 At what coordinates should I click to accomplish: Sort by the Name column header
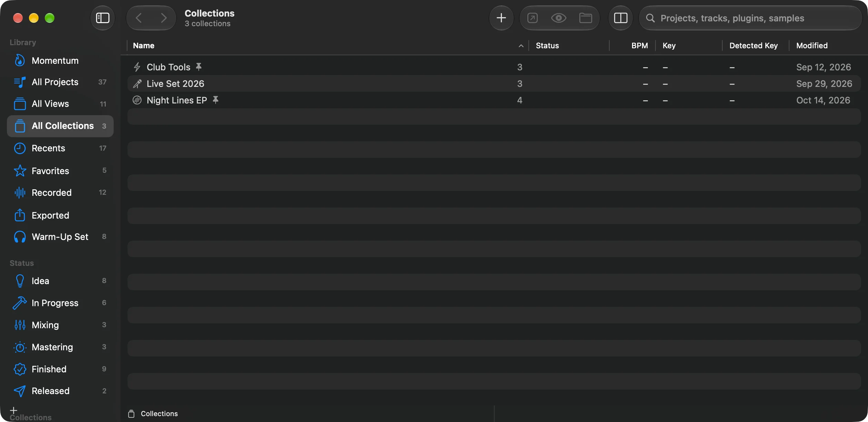pyautogui.click(x=328, y=46)
